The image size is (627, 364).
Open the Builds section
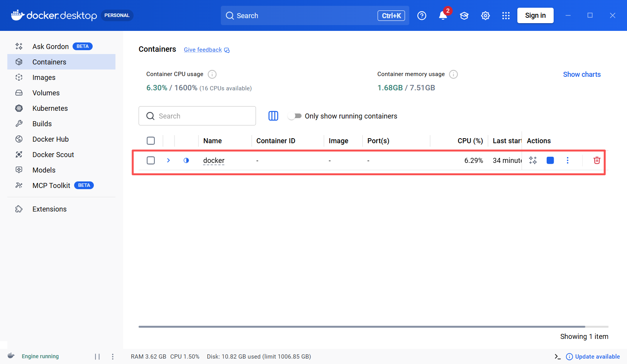coord(61,124)
